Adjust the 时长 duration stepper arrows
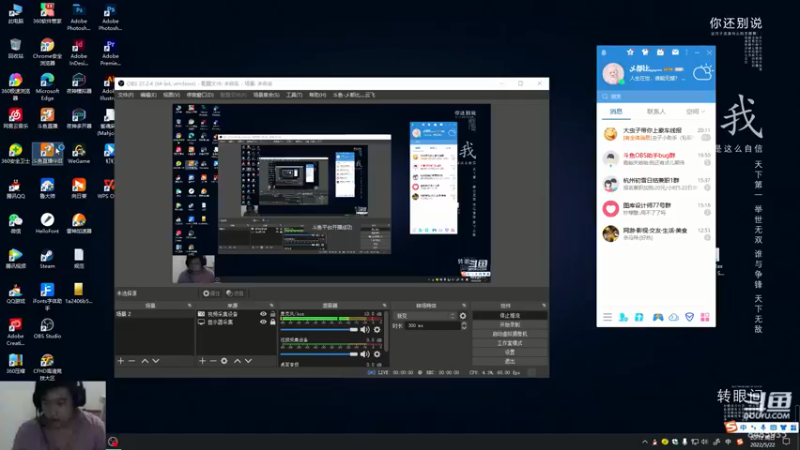800x450 pixels. tap(464, 326)
